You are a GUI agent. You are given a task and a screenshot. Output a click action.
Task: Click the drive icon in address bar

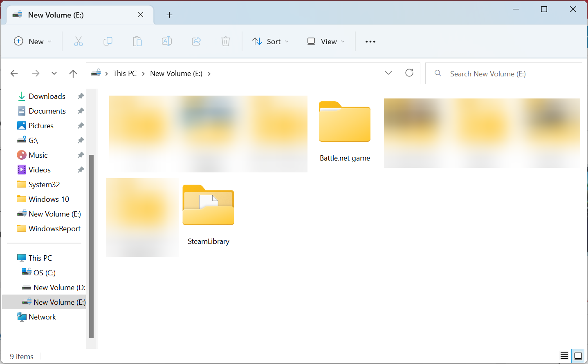96,73
